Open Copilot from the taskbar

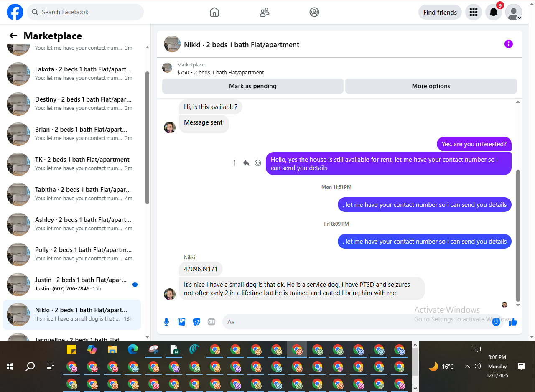coord(92,349)
